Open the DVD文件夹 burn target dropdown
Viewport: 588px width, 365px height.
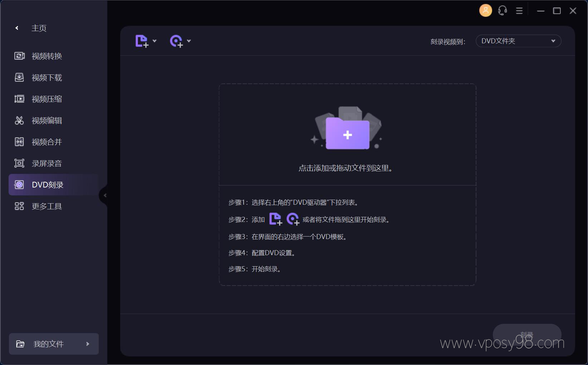pos(518,41)
